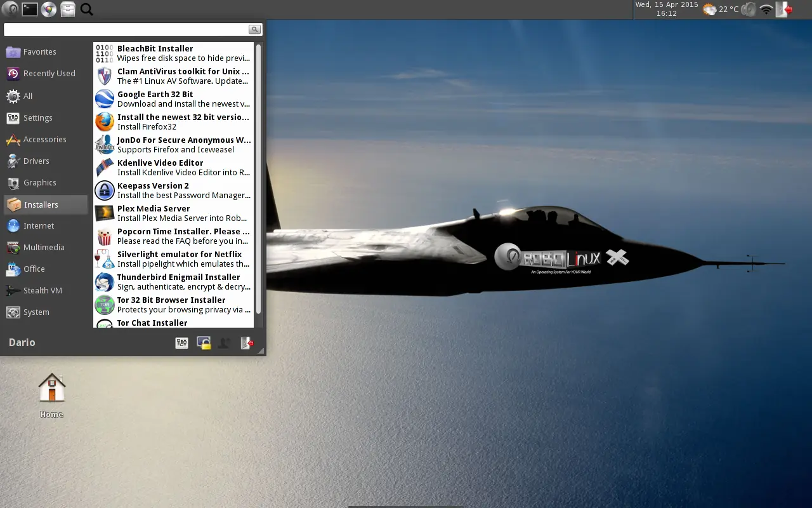Open the Drivers category

(x=45, y=161)
